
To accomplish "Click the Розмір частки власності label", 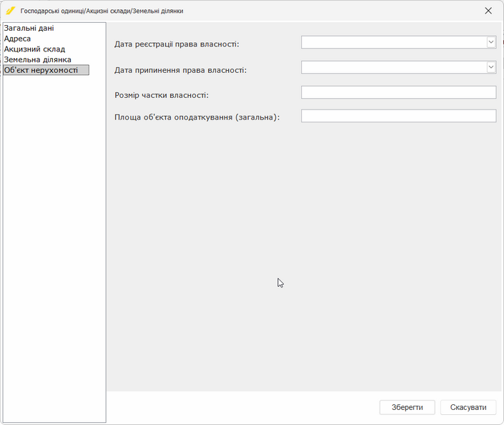I will click(x=162, y=95).
